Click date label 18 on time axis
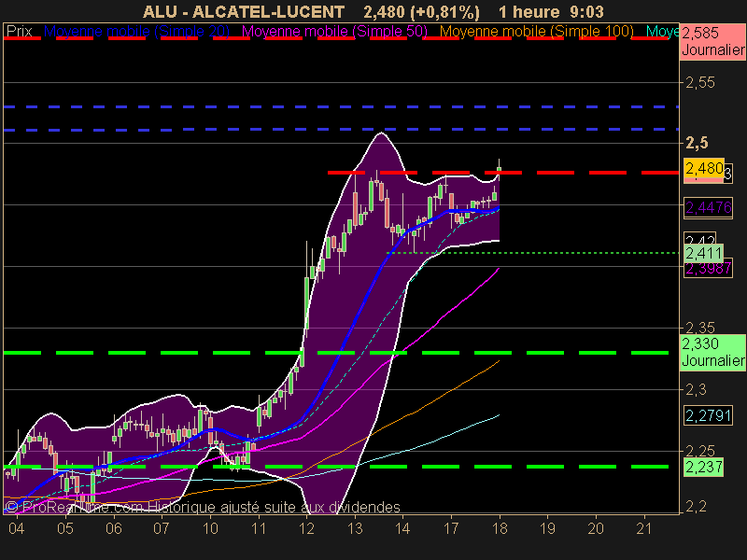Viewport: 747px width, 560px height. 500,528
